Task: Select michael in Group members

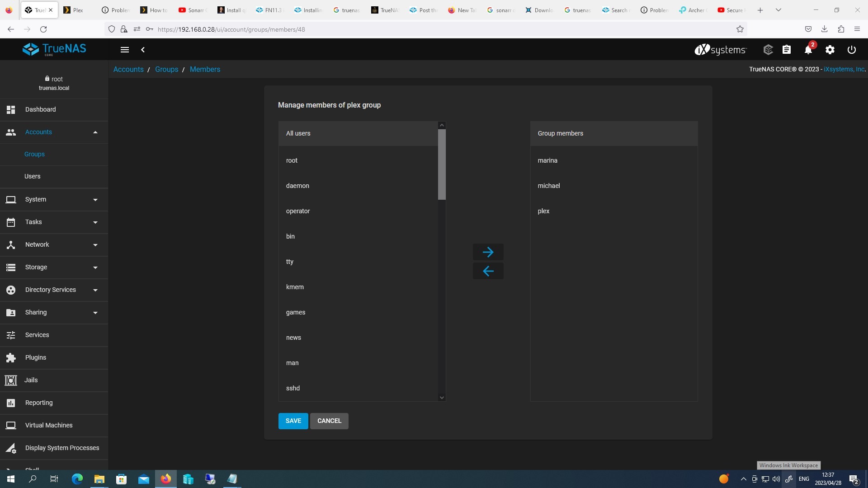Action: pyautogui.click(x=614, y=186)
